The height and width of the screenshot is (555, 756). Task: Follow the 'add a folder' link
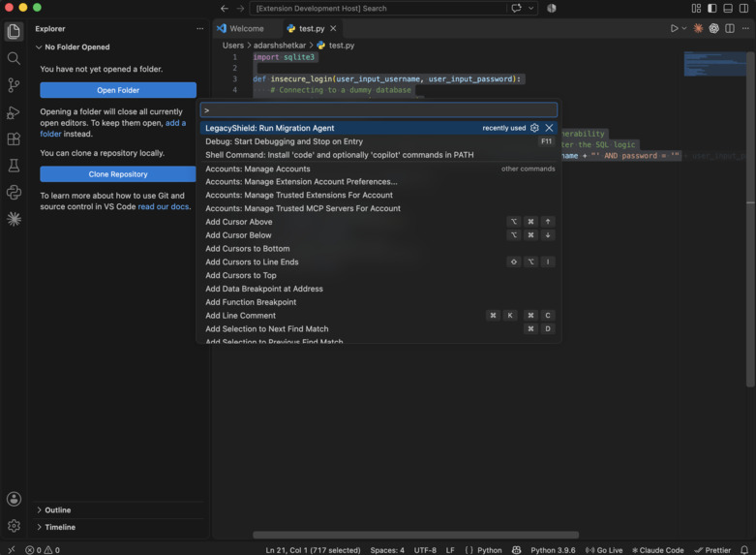point(175,123)
